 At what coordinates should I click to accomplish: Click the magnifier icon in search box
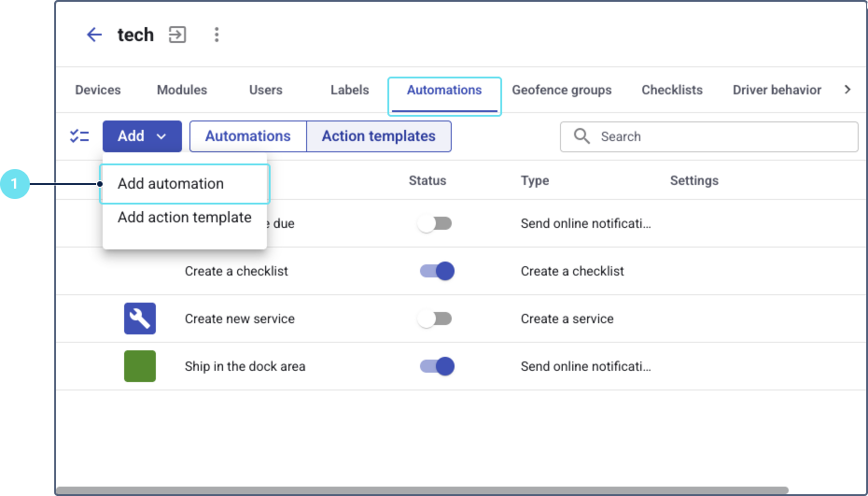pos(582,136)
